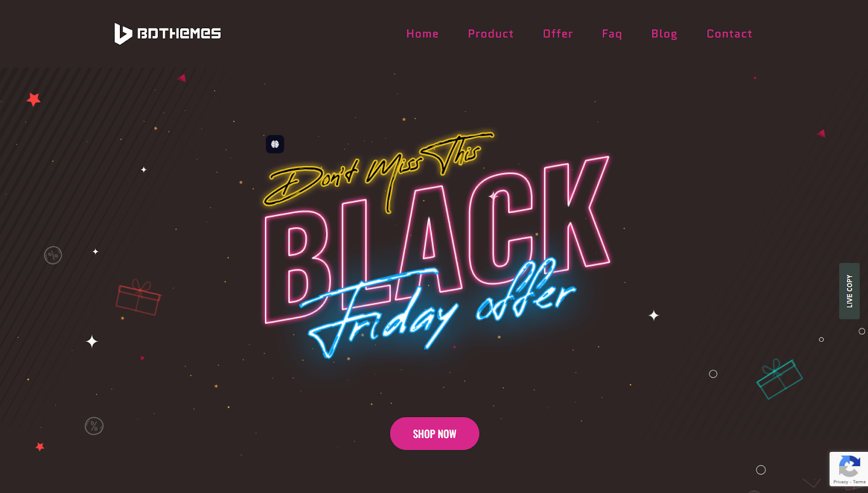
Task: Click the percent circle icon near the bottom left
Action: click(94, 426)
